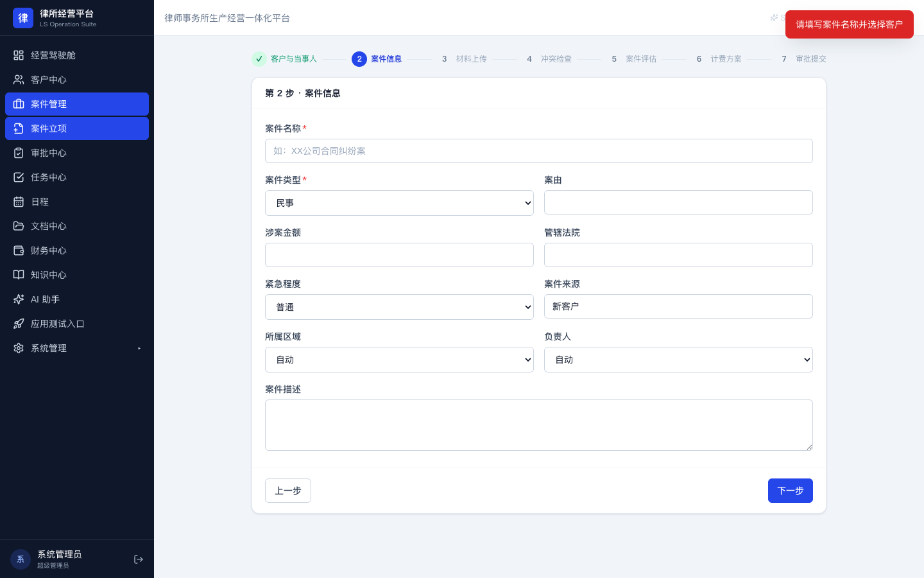This screenshot has height=578, width=924.
Task: Click the 律师事务所生产经营一体化平台 header title
Action: pyautogui.click(x=227, y=18)
